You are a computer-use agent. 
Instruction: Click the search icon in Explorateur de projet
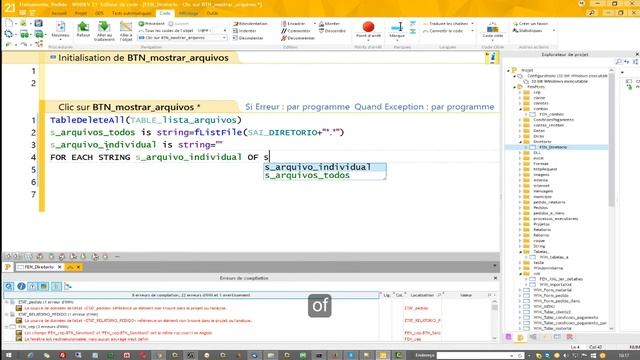click(x=618, y=62)
